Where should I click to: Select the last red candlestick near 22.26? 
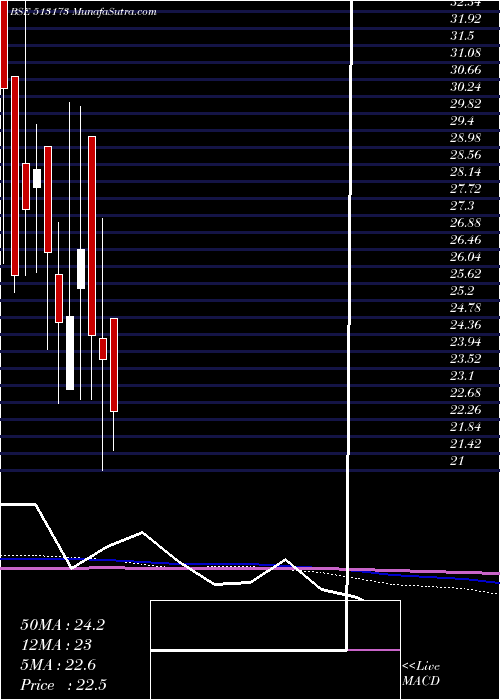[114, 365]
